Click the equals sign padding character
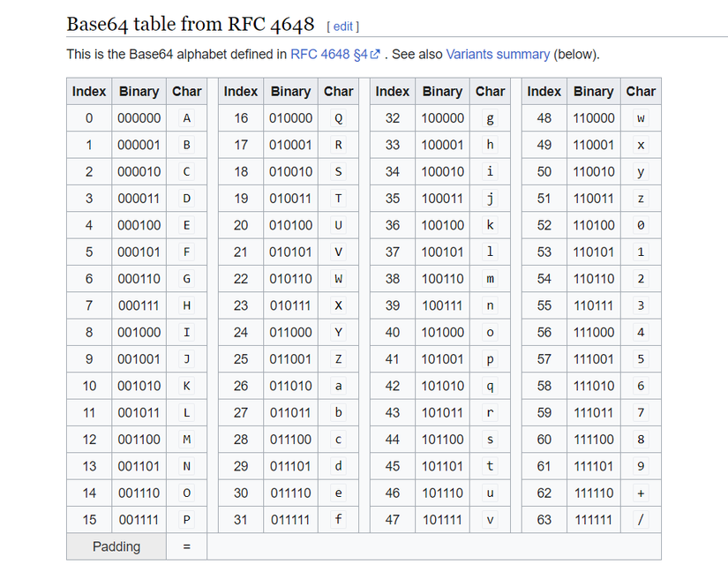Image resolution: width=728 pixels, height=572 pixels. click(x=187, y=546)
